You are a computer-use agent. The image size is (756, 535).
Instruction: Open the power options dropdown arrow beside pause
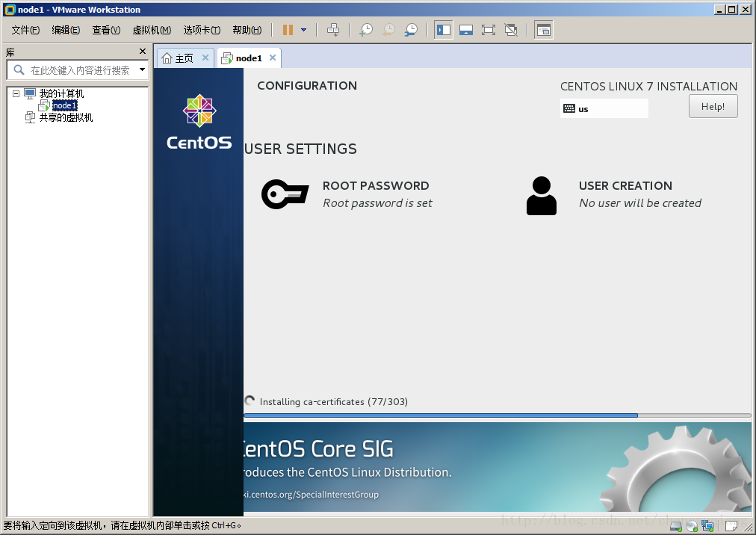click(x=304, y=30)
